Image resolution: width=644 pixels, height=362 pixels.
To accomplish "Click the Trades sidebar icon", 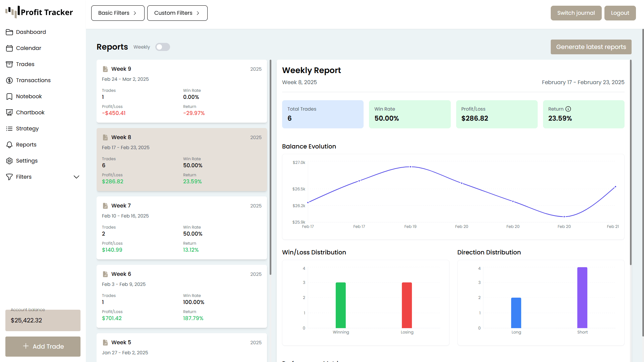I will (9, 64).
